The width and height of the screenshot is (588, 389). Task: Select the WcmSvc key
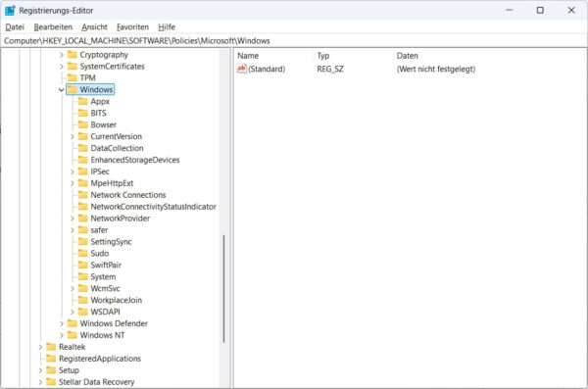point(106,288)
